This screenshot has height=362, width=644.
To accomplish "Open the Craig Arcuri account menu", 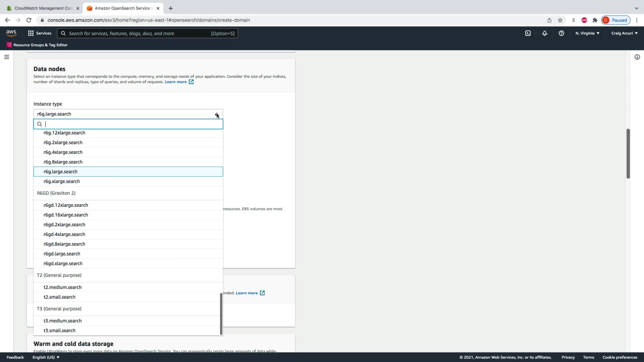I will click(x=624, y=33).
